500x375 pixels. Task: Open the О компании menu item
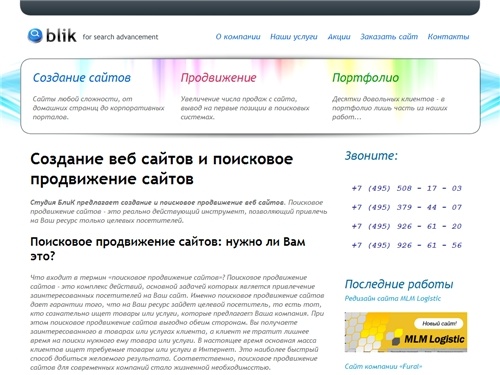[x=238, y=37]
